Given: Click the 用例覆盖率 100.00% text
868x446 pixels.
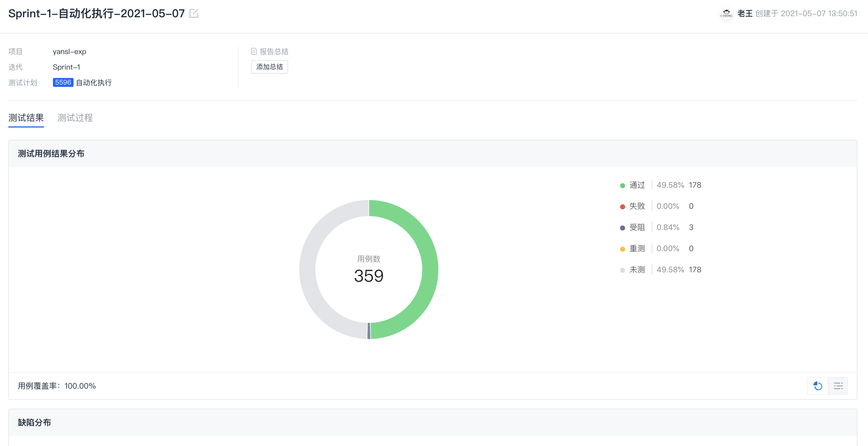Looking at the screenshot, I should coord(57,386).
